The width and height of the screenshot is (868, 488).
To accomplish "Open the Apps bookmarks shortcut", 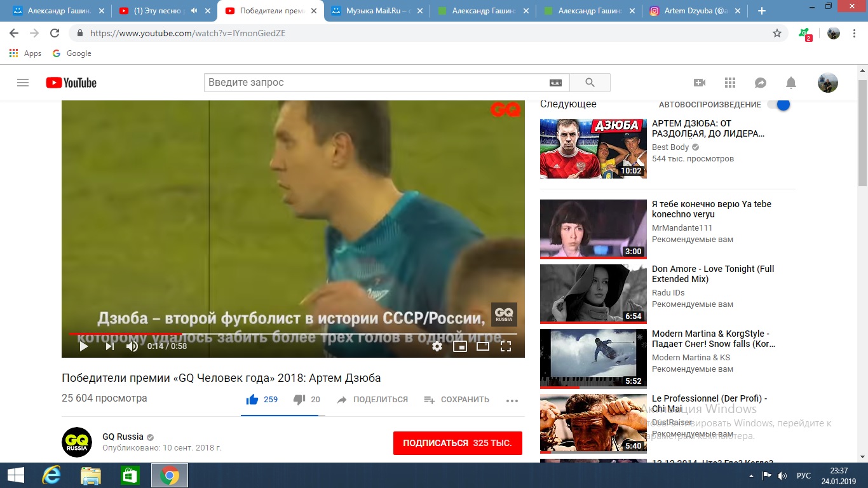I will point(25,53).
